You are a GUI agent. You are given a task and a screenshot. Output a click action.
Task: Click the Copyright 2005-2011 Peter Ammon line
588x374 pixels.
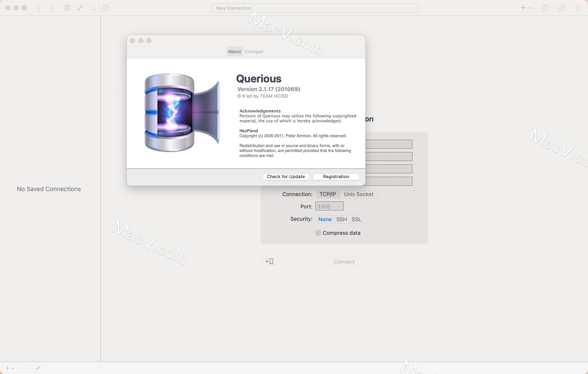[293, 136]
